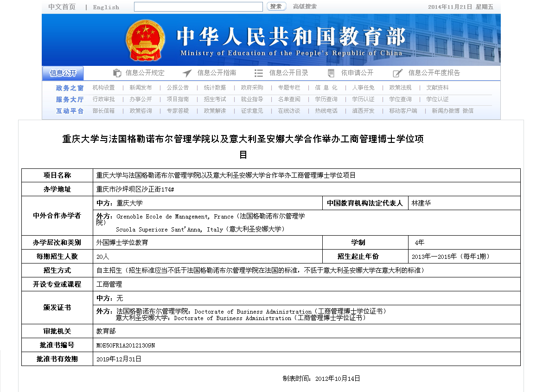Open 信息公开年度报告 menu item

[x=434, y=73]
